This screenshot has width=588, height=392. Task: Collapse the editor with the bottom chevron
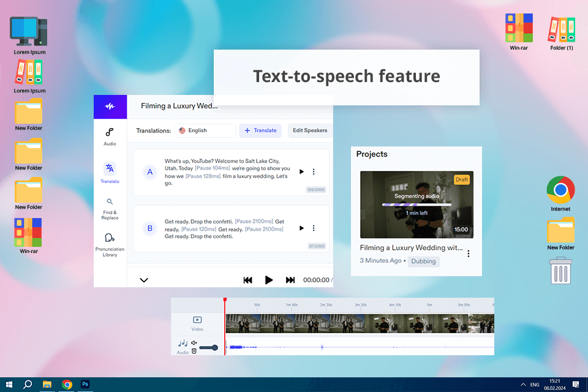[144, 280]
